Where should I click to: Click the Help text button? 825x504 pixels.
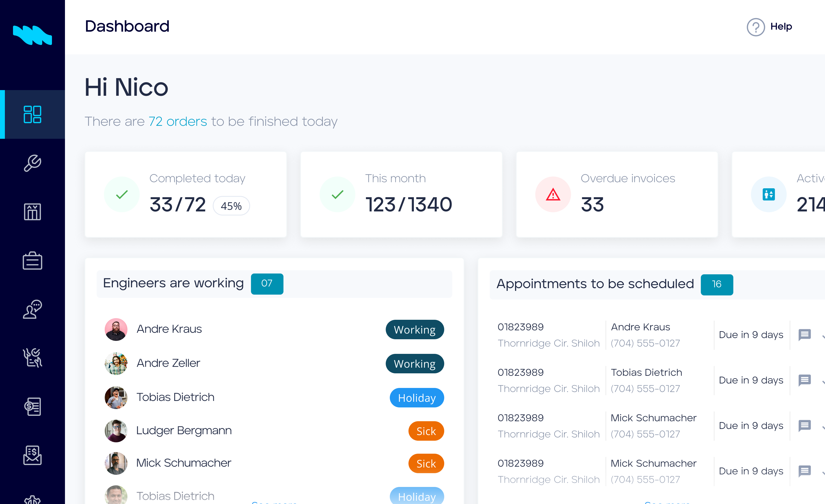pyautogui.click(x=781, y=27)
